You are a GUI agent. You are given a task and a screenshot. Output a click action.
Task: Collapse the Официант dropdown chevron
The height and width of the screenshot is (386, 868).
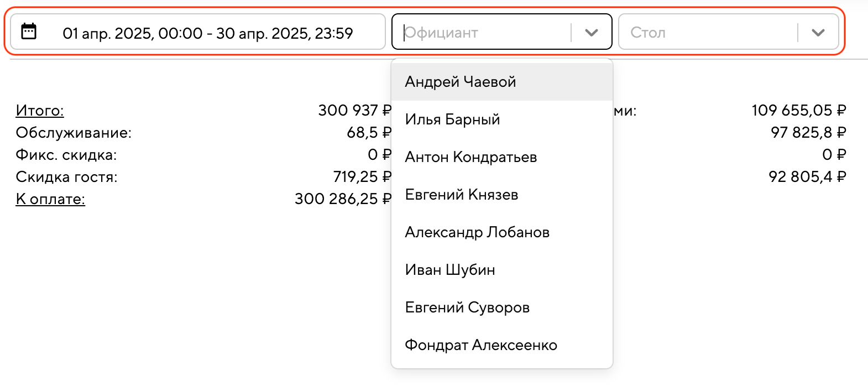(x=591, y=33)
